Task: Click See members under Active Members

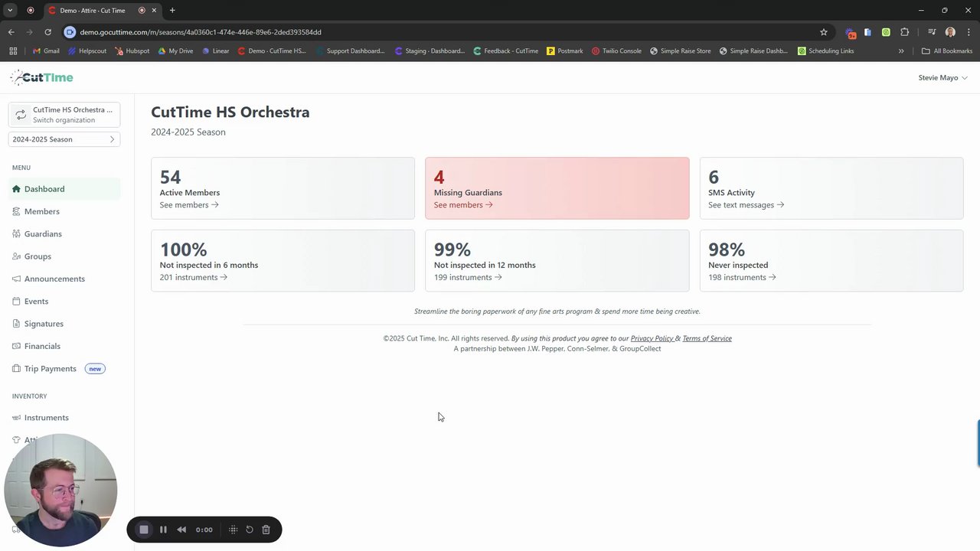Action: [189, 204]
